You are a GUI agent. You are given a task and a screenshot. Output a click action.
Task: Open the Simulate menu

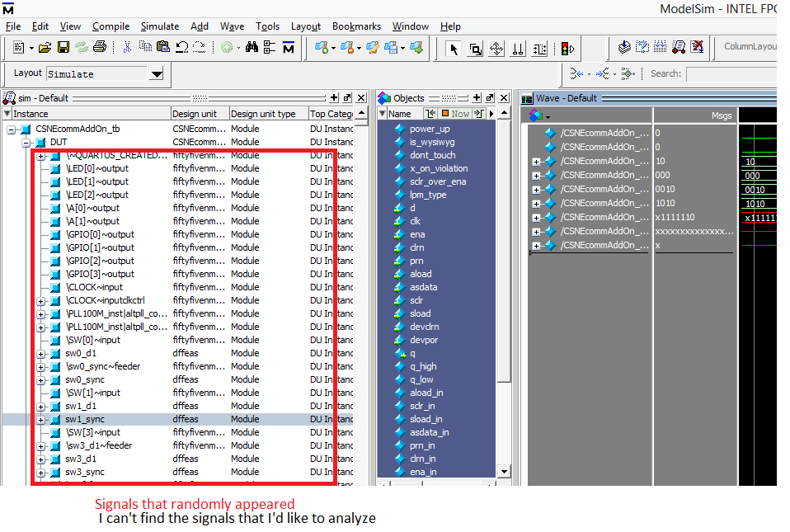click(159, 26)
